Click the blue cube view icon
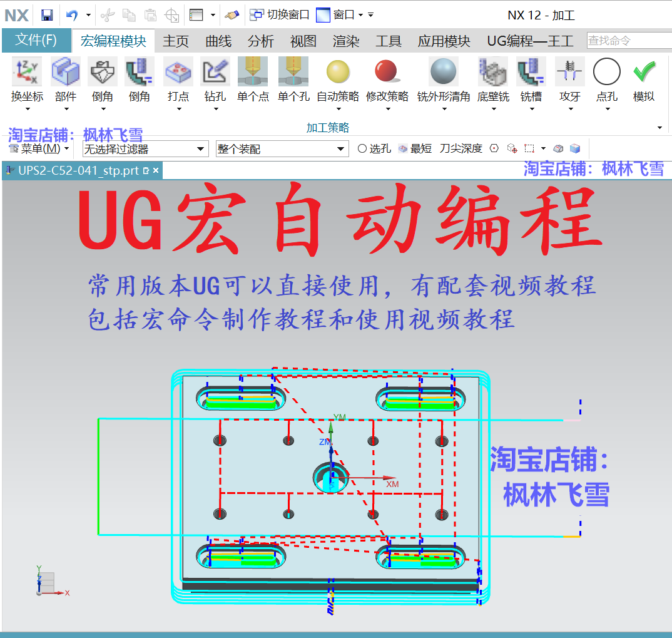Viewport: 672px width, 638px height. click(575, 148)
